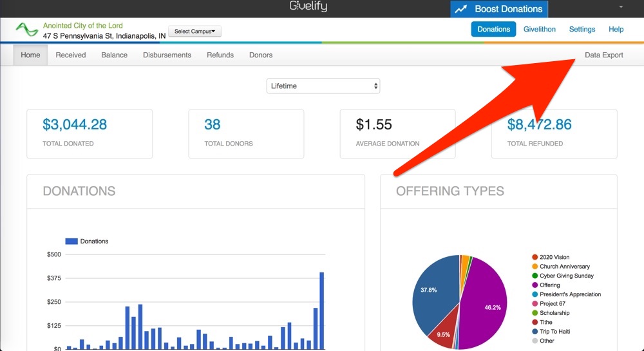Click the Cyber Giving Sunday legend entry
The image size is (644, 351).
[563, 276]
